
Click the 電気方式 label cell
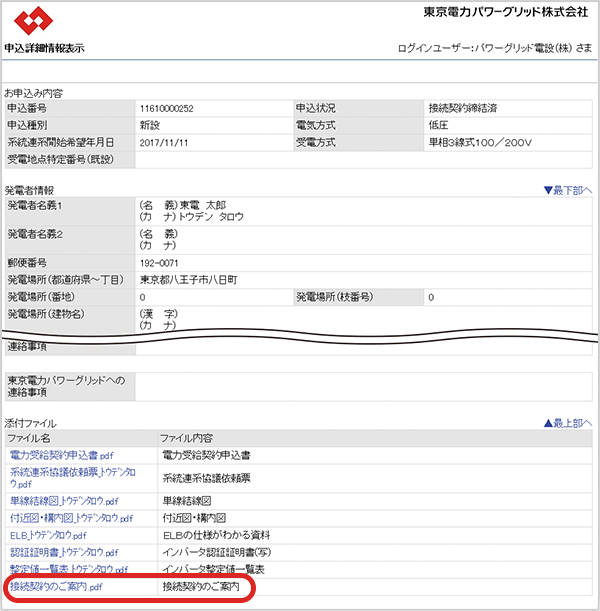359,125
